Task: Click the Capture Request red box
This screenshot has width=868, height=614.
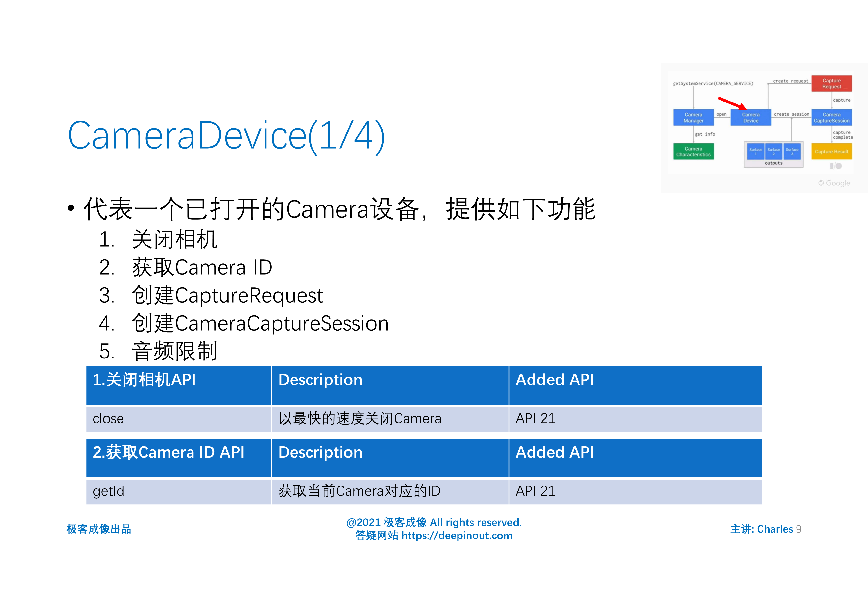Action: (x=831, y=83)
